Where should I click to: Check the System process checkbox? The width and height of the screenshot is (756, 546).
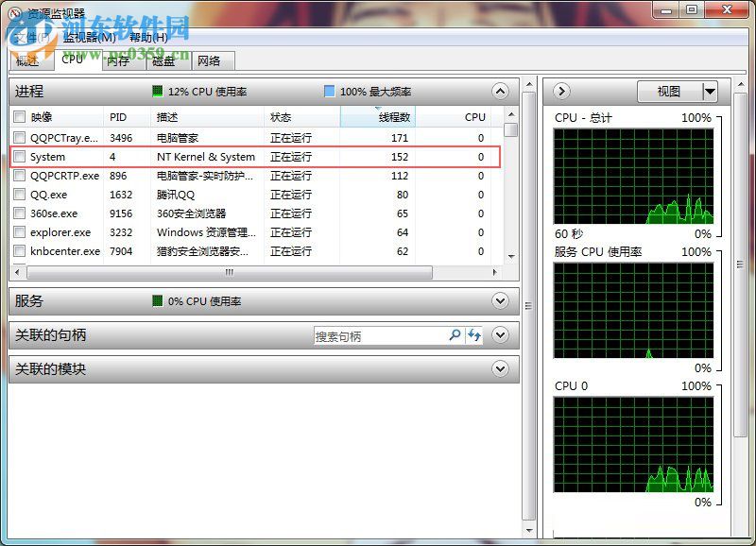pos(19,157)
